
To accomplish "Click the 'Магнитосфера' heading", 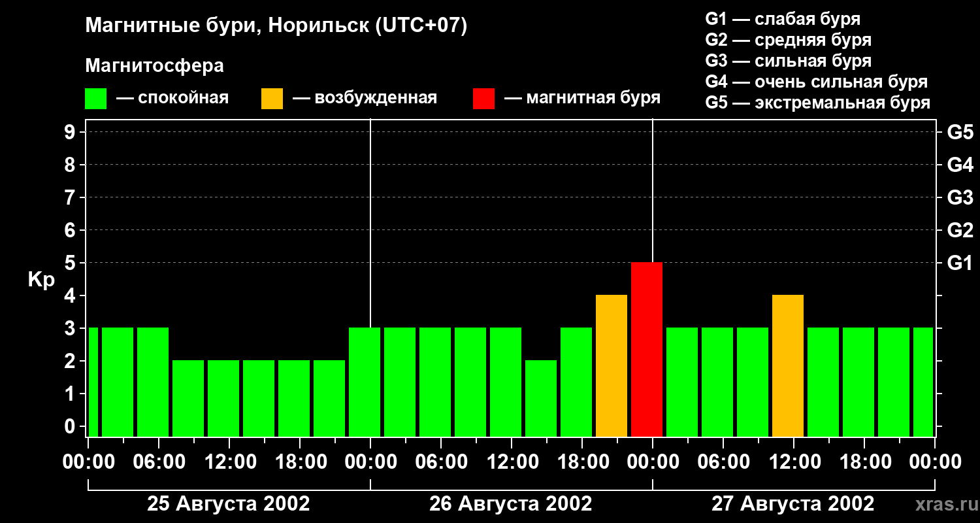I will (x=154, y=66).
